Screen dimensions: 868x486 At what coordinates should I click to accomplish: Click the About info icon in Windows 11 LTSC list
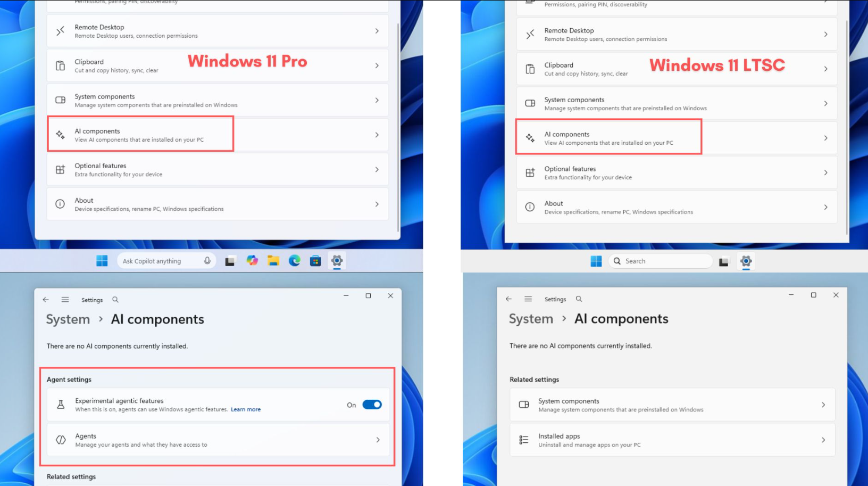point(530,207)
